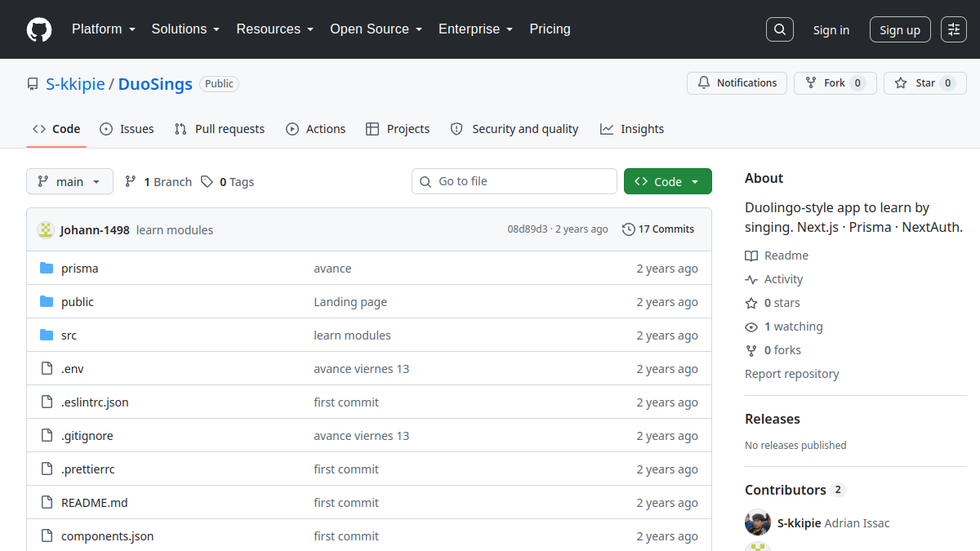Screen dimensions: 980x551
Task: Expand the Platform menu
Action: tap(103, 29)
